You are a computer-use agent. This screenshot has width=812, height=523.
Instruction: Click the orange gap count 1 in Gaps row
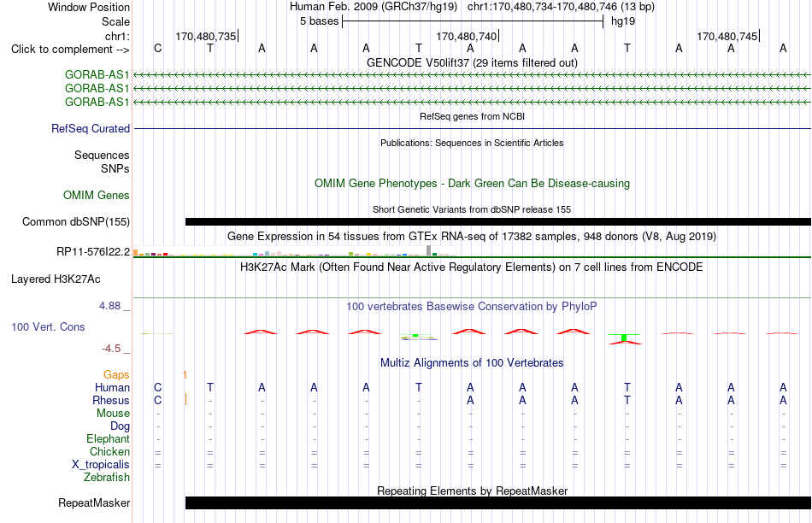tap(185, 374)
